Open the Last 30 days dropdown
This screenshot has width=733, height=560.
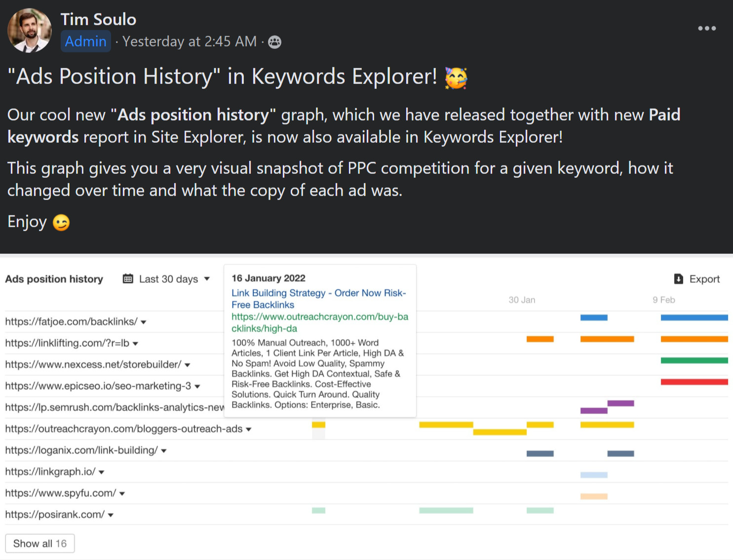pyautogui.click(x=170, y=279)
